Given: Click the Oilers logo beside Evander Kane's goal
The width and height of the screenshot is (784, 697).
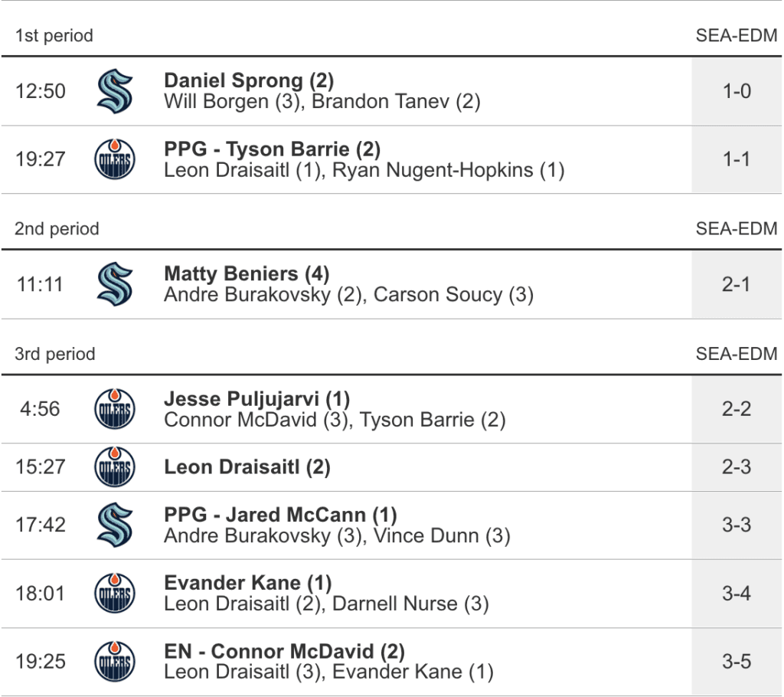Looking at the screenshot, I should tap(115, 594).
